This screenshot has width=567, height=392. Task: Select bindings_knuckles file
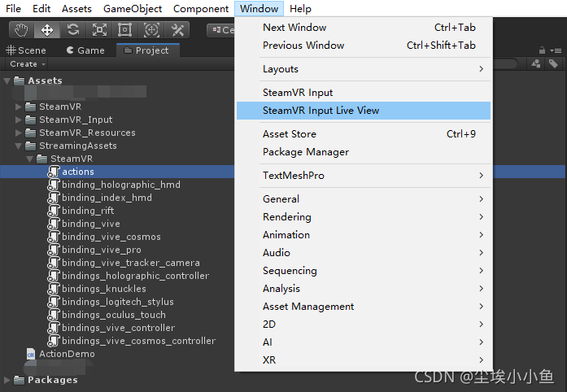pyautogui.click(x=97, y=289)
